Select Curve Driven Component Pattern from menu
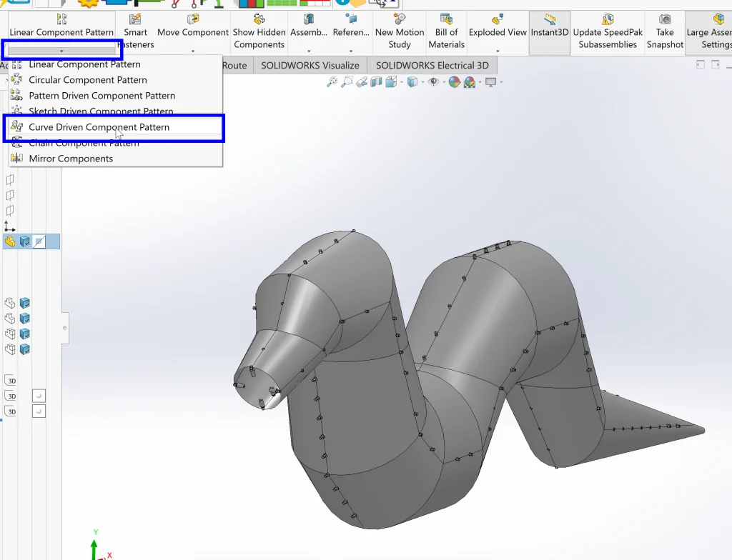The image size is (732, 560). tap(99, 127)
